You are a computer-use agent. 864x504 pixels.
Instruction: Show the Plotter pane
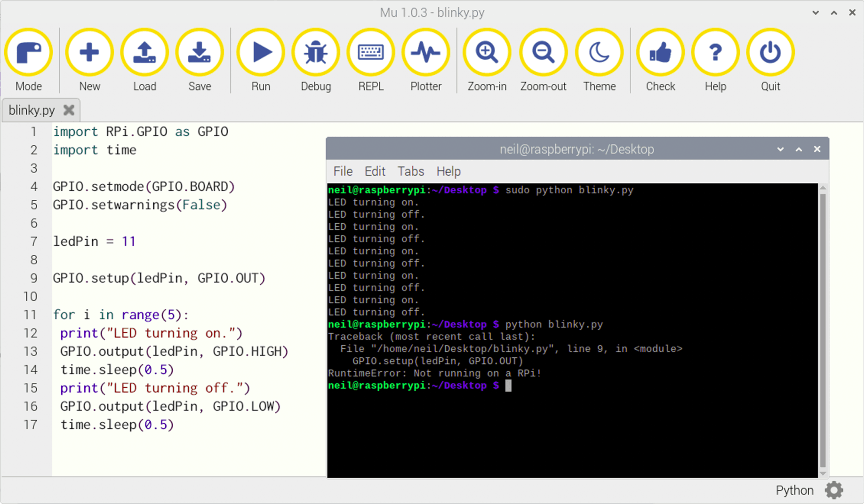pos(426,53)
